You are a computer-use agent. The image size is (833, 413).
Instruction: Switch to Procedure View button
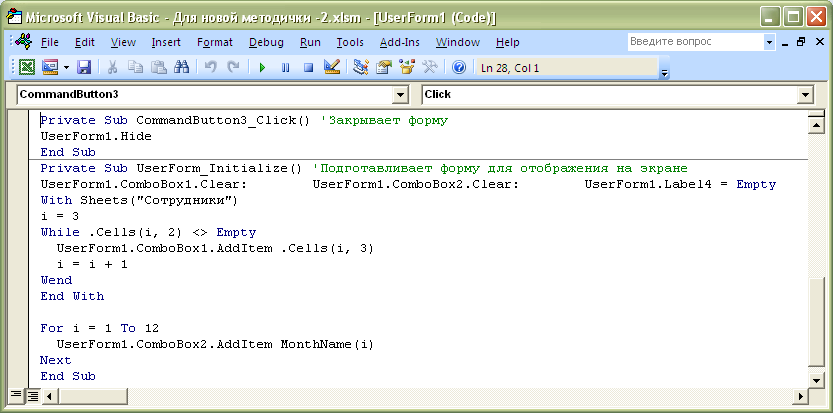(x=16, y=395)
